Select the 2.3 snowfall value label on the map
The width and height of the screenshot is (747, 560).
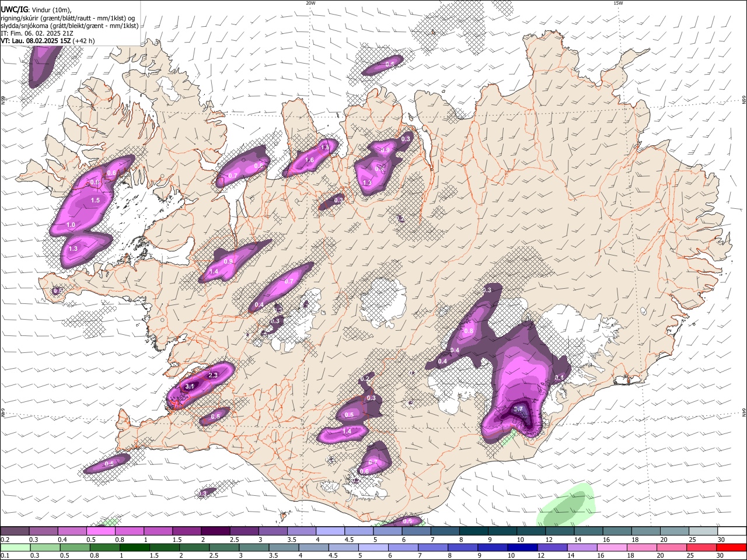click(212, 375)
